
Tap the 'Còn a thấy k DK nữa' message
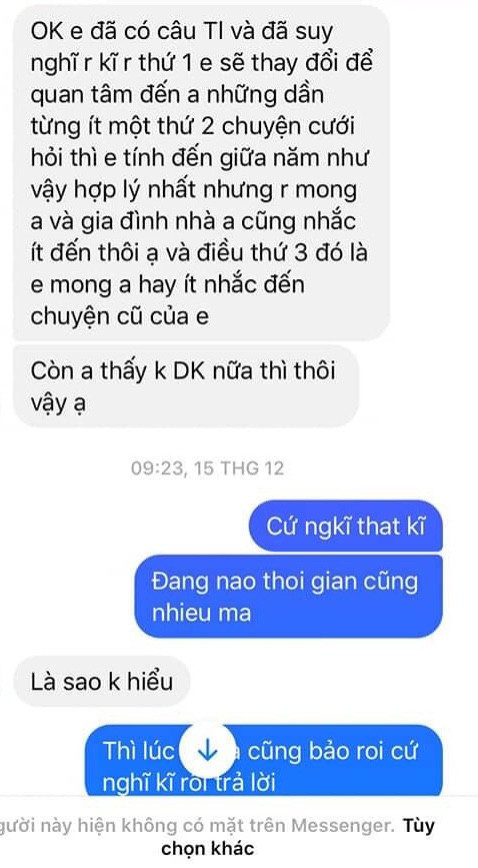pos(186,386)
